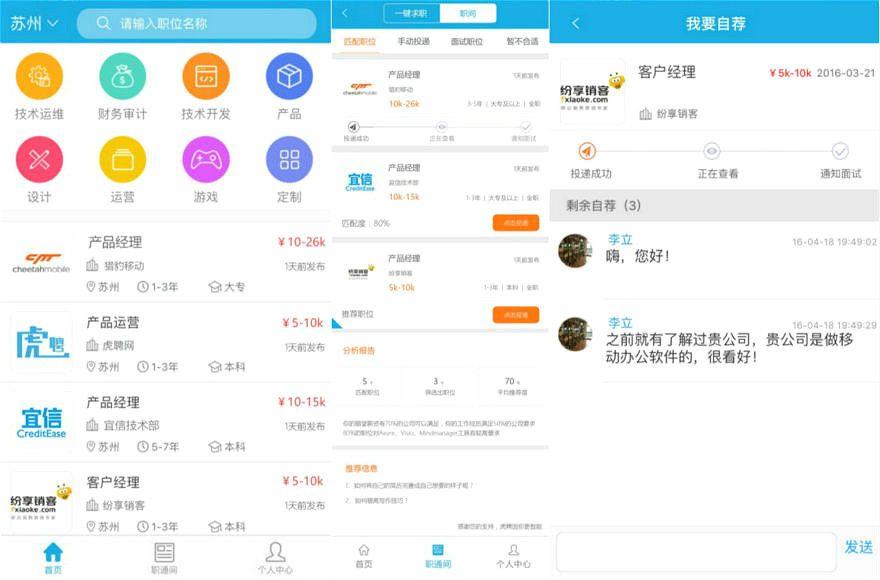Focus the job title search field
Screen dimensions: 880x580
pos(200,23)
